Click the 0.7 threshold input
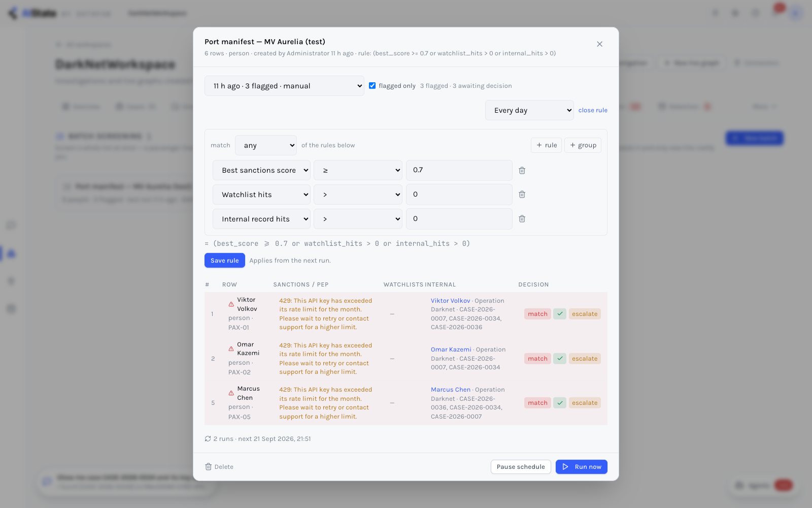The width and height of the screenshot is (812, 508). (x=459, y=170)
